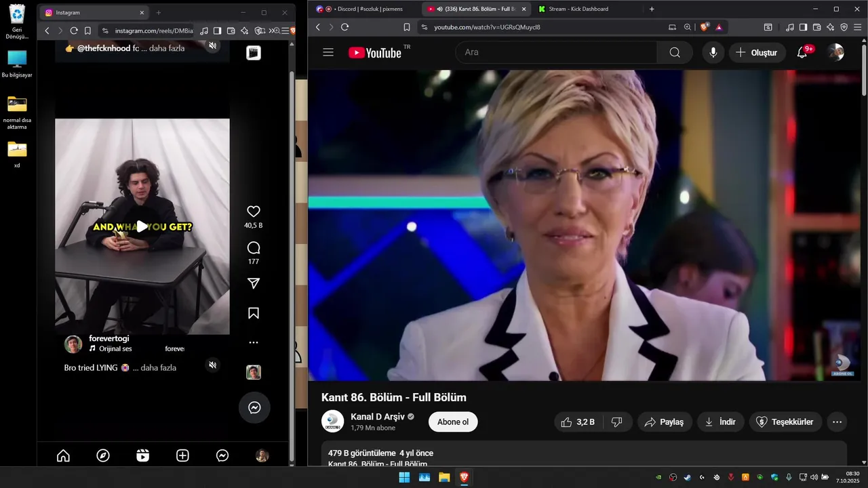Open the 'normal disa aktarma' desktop folder
Image resolution: width=868 pixels, height=488 pixels.
coord(17,112)
